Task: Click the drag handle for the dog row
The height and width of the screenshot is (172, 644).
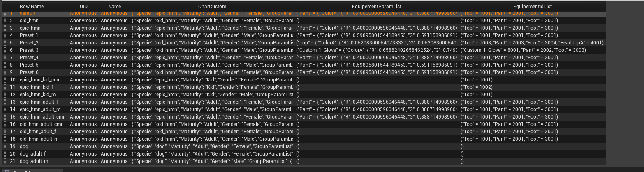Action: [5, 146]
